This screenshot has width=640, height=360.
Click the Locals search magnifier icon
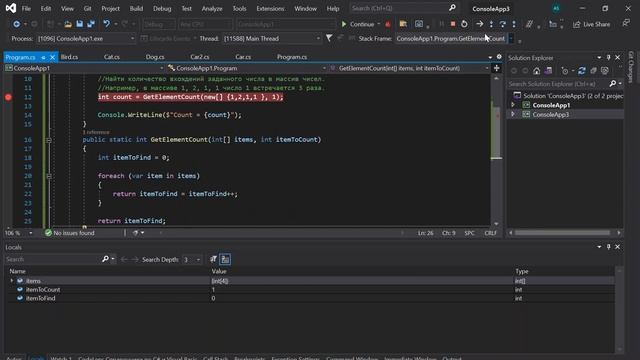[105, 259]
